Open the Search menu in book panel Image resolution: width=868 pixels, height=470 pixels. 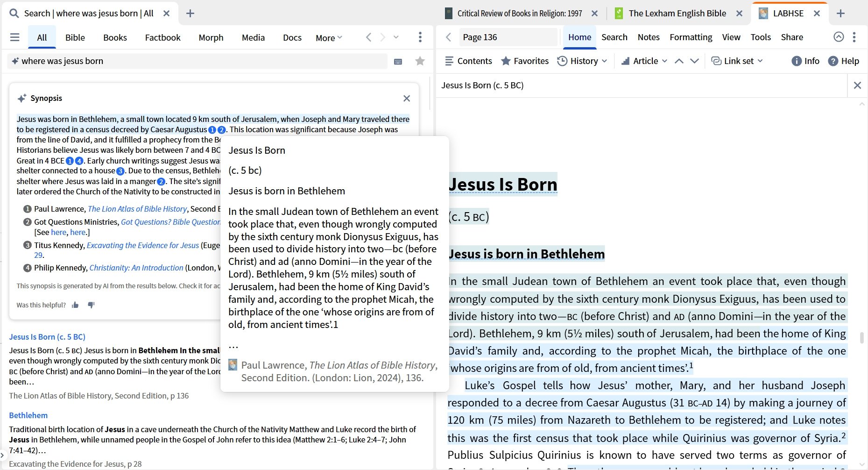614,37
